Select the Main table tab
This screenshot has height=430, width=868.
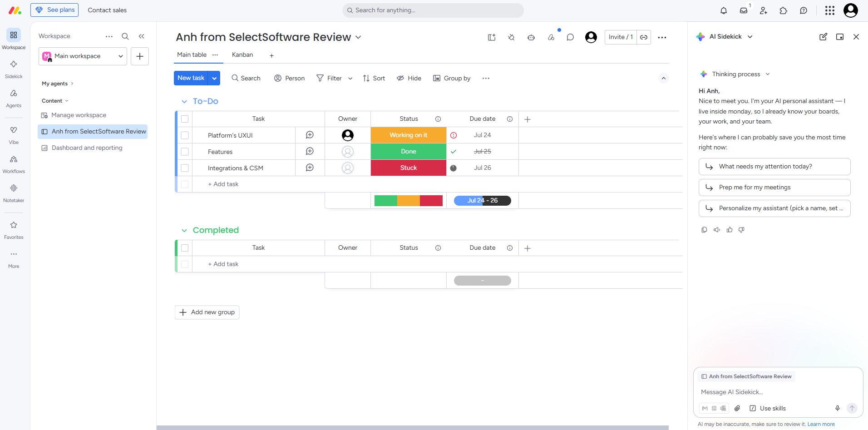192,55
